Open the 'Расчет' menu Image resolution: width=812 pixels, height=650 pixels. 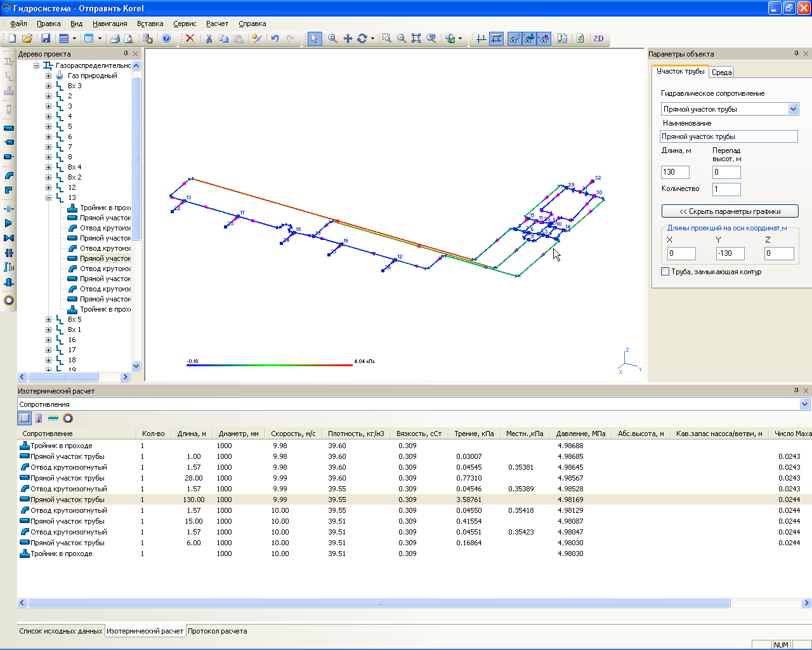click(217, 23)
